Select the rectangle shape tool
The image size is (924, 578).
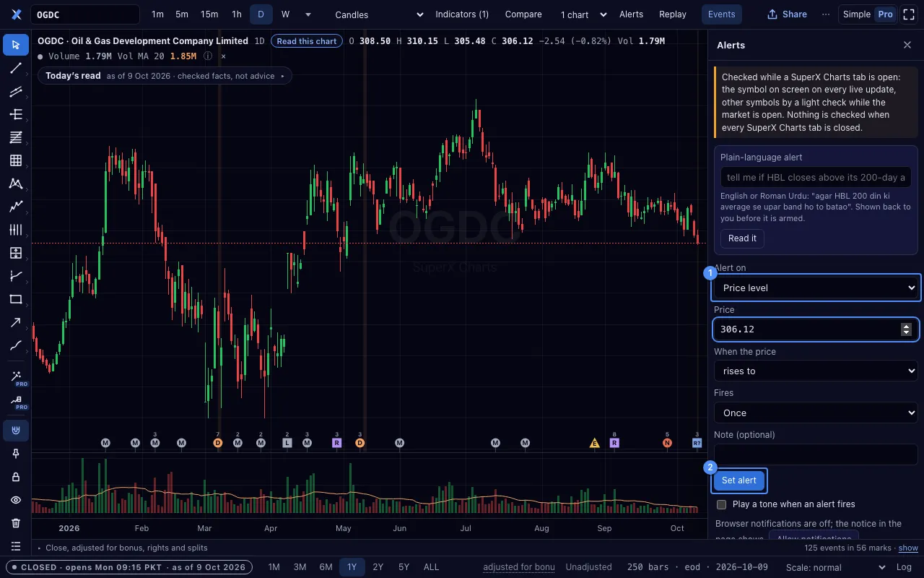click(x=16, y=299)
